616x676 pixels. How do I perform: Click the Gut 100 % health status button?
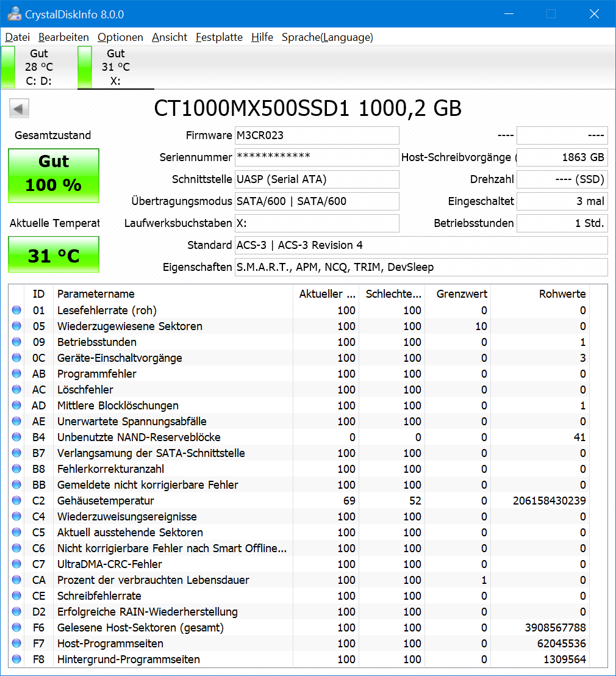[x=54, y=176]
